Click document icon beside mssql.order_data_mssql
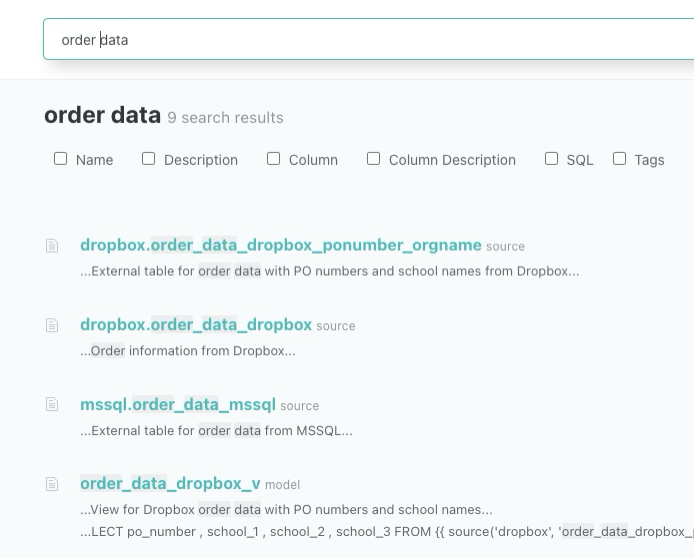The image size is (694, 558). click(x=52, y=404)
